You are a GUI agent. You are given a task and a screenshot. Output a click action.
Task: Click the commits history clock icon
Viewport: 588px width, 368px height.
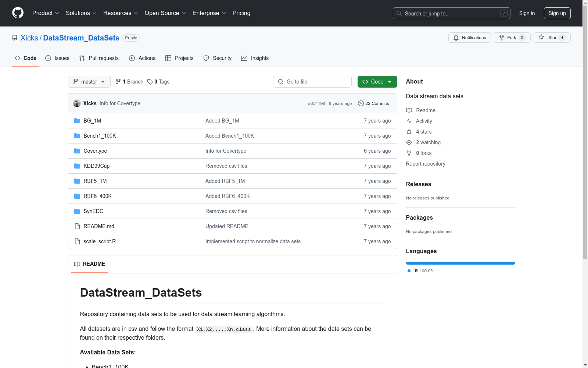[361, 103]
